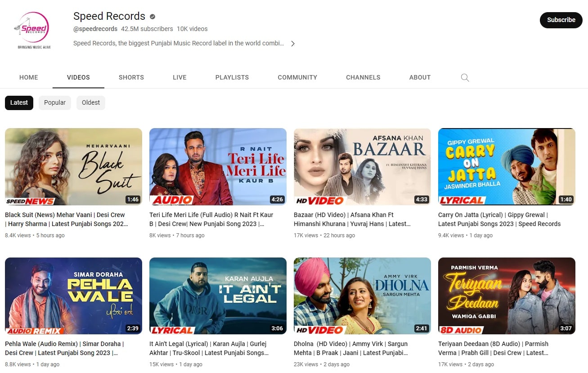Open the HOME tab

click(29, 77)
